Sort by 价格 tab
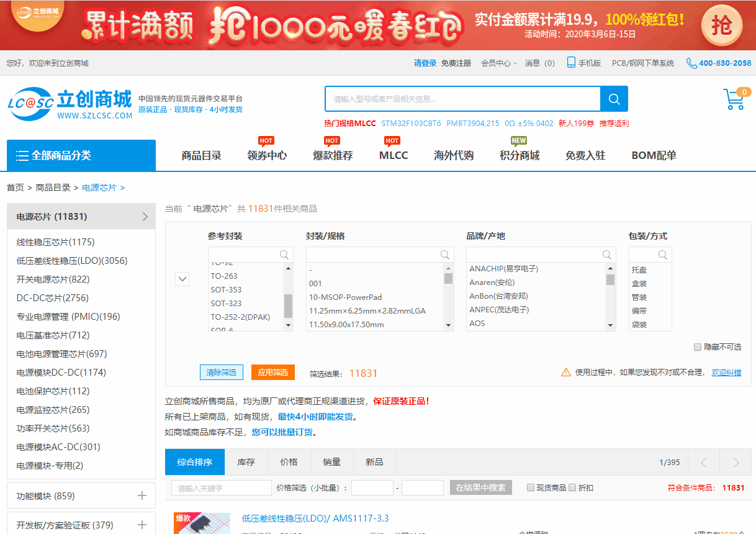Image resolution: width=756 pixels, height=534 pixels. click(289, 462)
